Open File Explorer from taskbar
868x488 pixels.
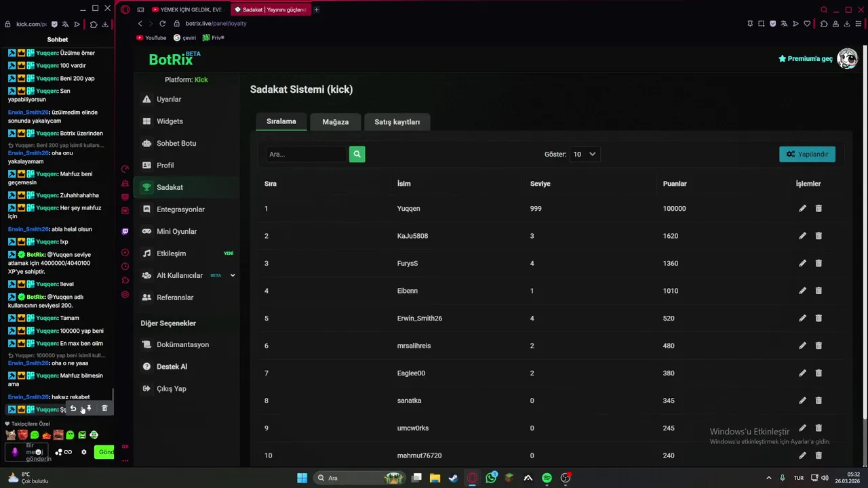pyautogui.click(x=435, y=478)
